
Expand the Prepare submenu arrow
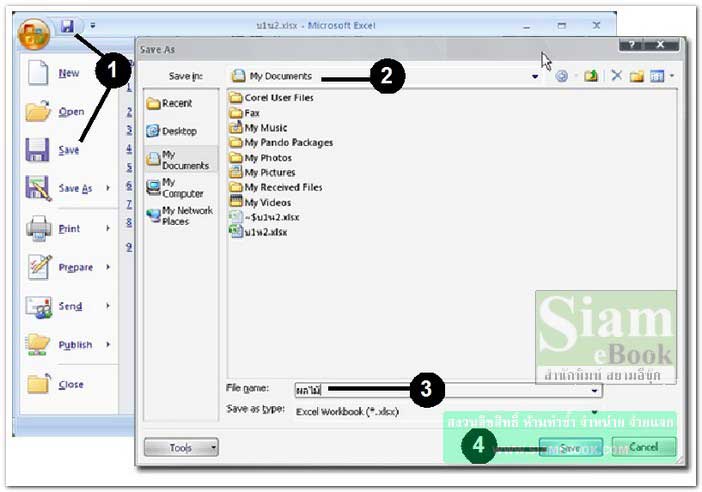tap(108, 267)
